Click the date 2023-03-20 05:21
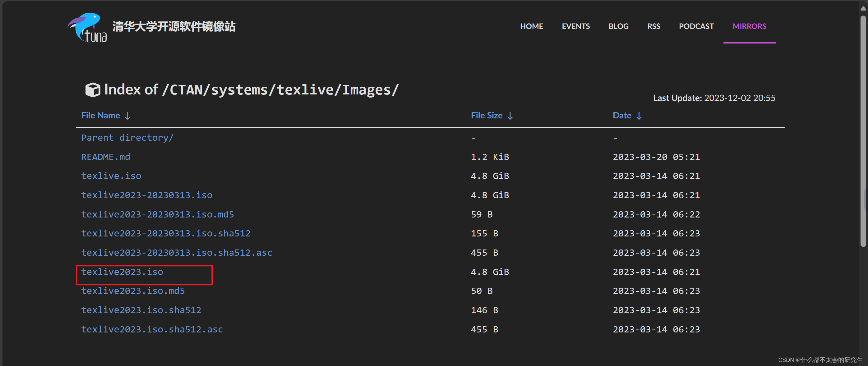The image size is (868, 366). (x=656, y=157)
